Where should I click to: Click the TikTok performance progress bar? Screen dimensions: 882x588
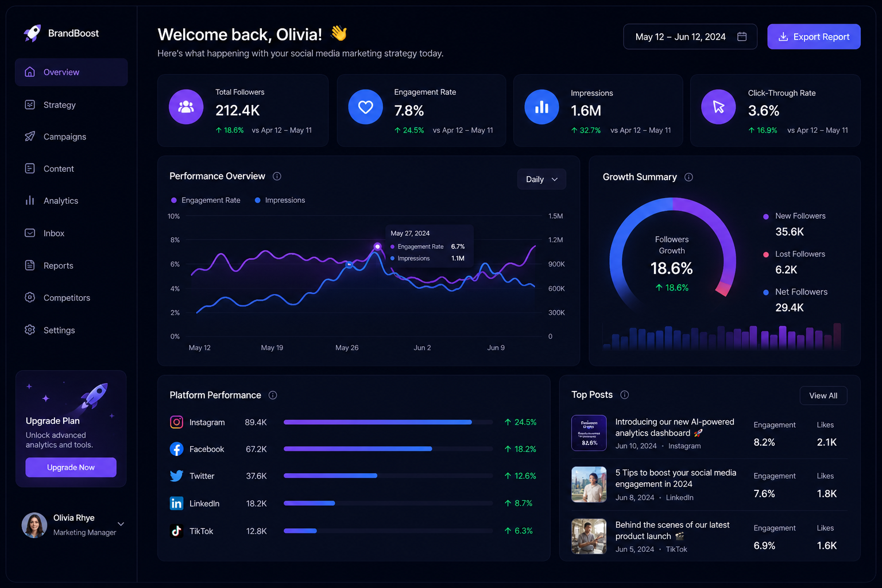coord(388,531)
